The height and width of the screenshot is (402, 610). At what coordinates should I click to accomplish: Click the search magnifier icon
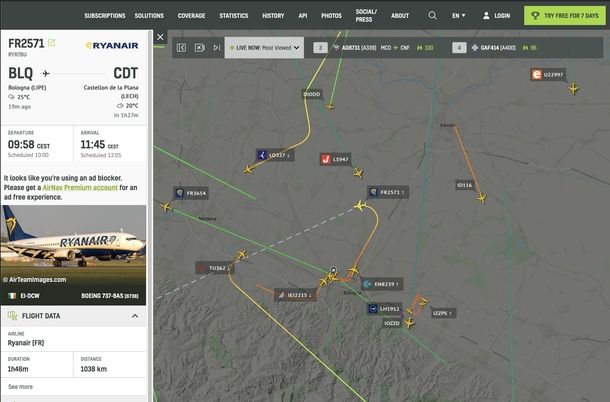coord(432,16)
